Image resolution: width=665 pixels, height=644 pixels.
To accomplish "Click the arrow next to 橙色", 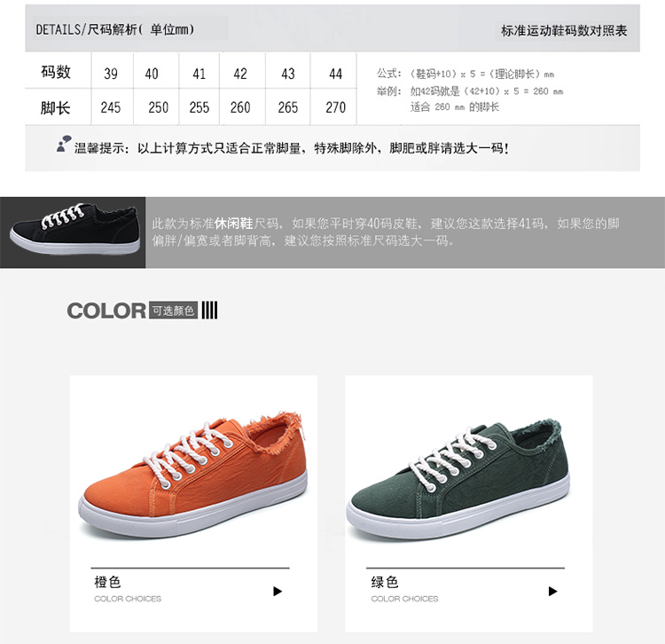I will [278, 591].
